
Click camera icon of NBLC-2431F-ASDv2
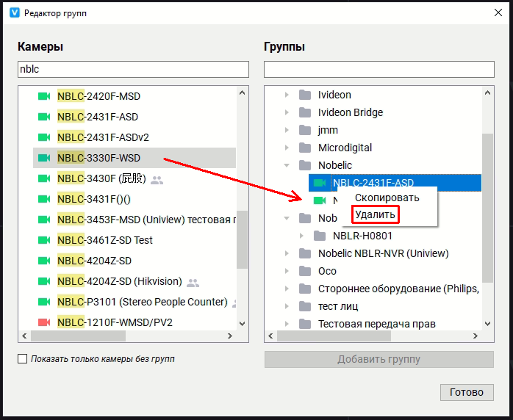click(x=44, y=137)
